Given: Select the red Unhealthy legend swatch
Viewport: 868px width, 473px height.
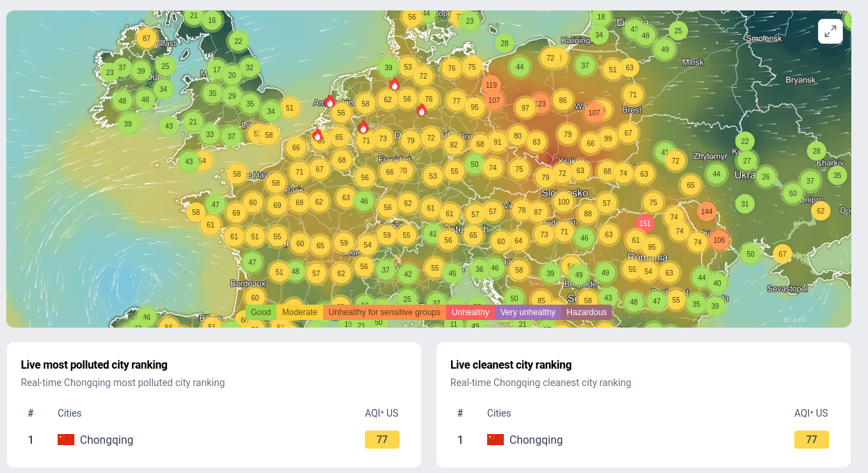Looking at the screenshot, I should pos(470,312).
